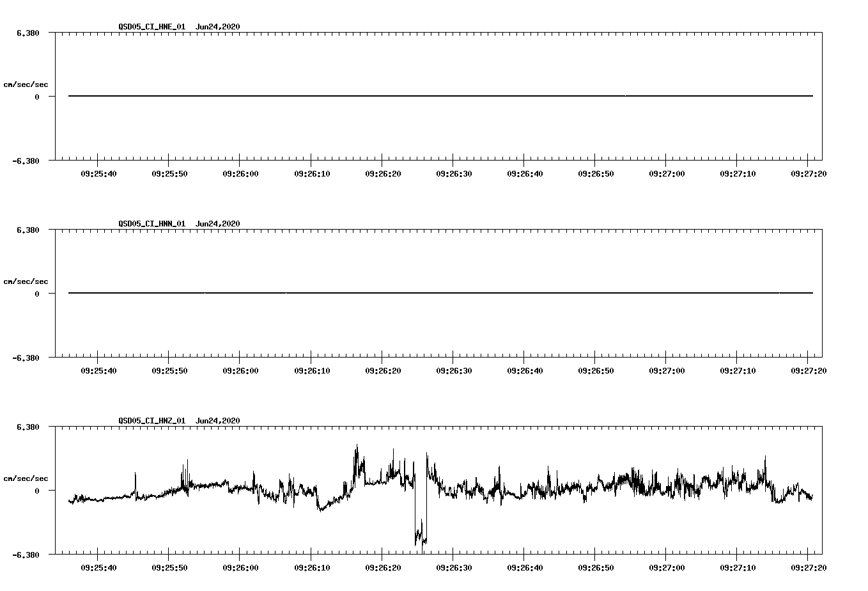Click the 09:26:50 time label under HNN plot
This screenshot has width=868, height=591.
coord(596,370)
